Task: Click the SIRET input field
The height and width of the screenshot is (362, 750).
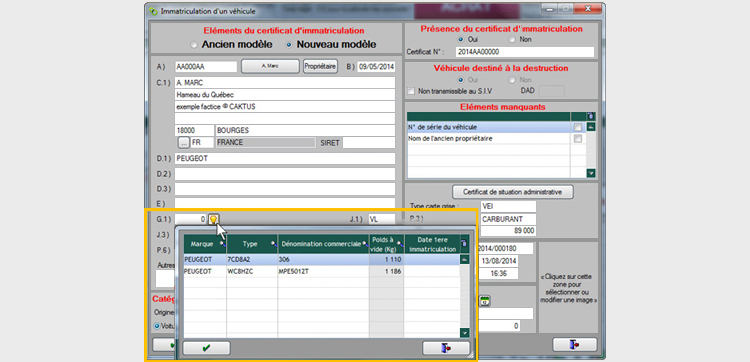Action: point(369,143)
